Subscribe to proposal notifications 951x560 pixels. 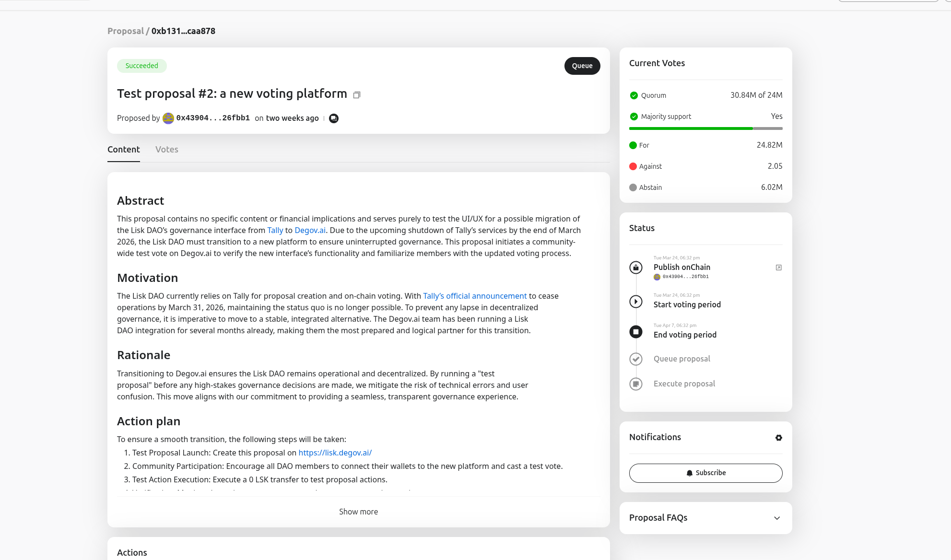(705, 473)
